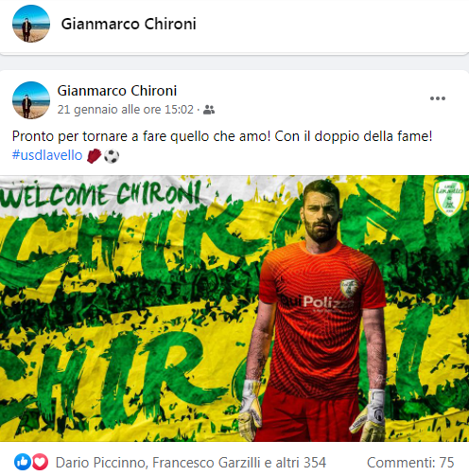Click the red heart reaction icon
This screenshot has height=476, width=469.
click(40, 462)
